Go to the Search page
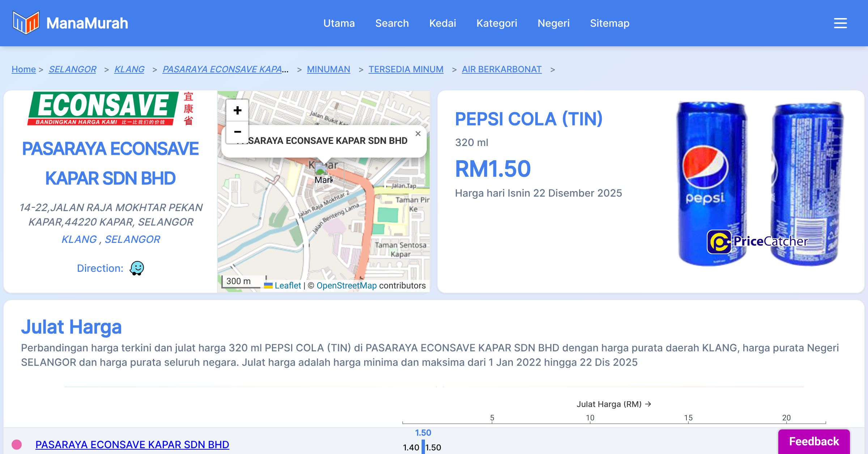868x454 pixels. click(392, 23)
